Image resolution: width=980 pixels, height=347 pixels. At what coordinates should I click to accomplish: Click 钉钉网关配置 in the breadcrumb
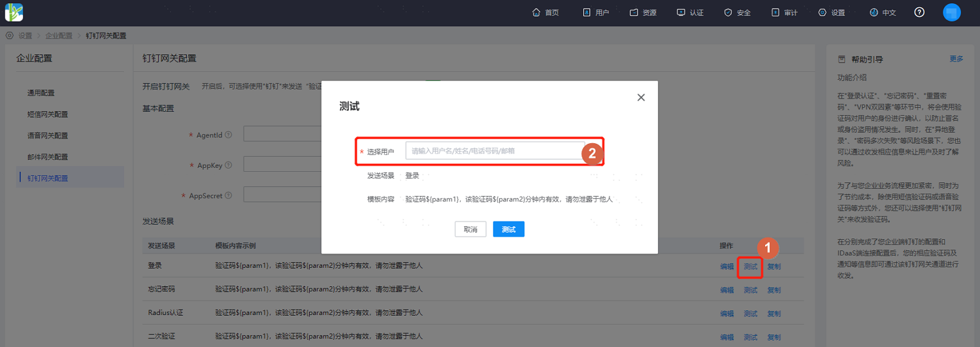point(106,35)
